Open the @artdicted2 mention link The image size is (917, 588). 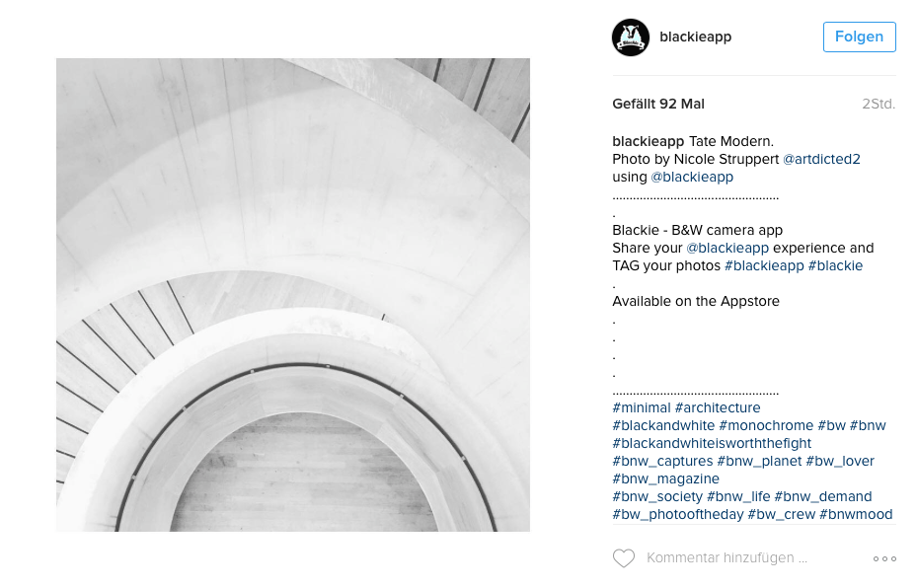pos(821,159)
